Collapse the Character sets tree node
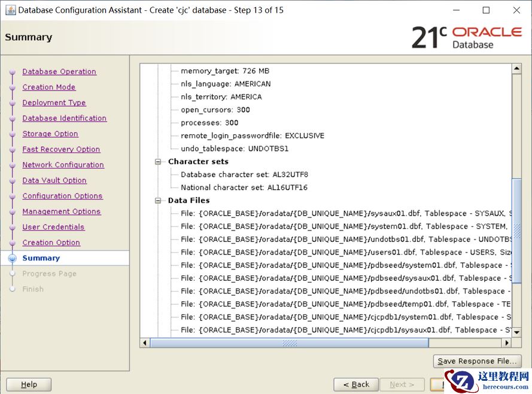This screenshot has height=394, width=532. pyautogui.click(x=159, y=162)
